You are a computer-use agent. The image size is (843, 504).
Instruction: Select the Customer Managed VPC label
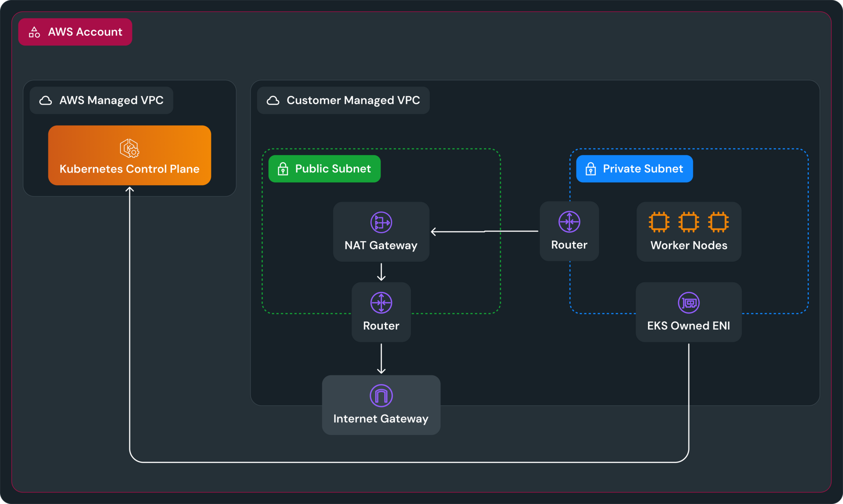tap(353, 101)
